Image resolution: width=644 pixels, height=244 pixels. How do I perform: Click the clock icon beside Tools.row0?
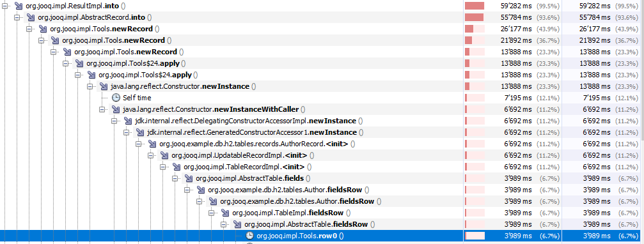249,236
